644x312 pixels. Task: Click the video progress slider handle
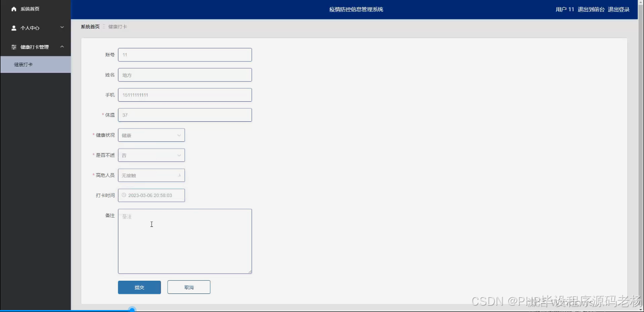[132, 310]
